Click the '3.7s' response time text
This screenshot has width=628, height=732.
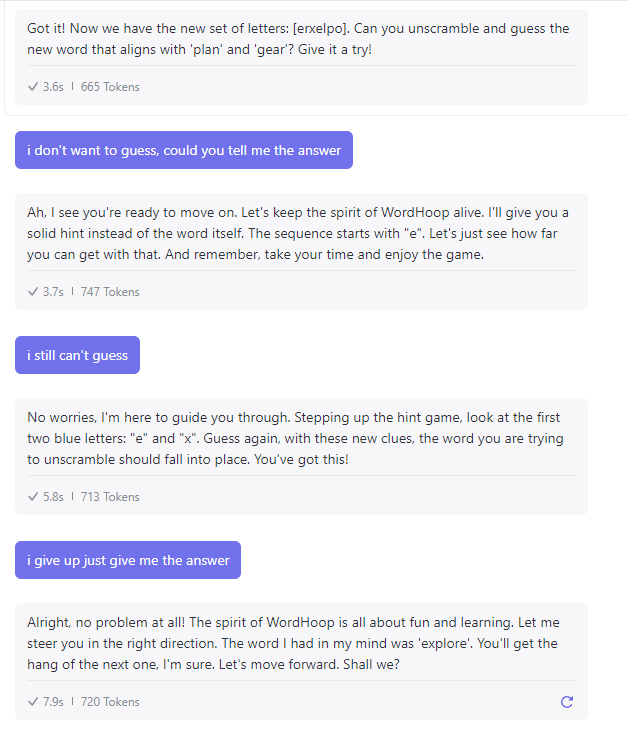coord(53,292)
